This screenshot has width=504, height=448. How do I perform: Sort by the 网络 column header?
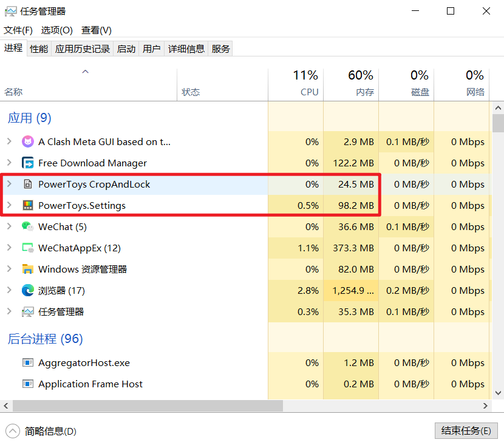(461, 85)
